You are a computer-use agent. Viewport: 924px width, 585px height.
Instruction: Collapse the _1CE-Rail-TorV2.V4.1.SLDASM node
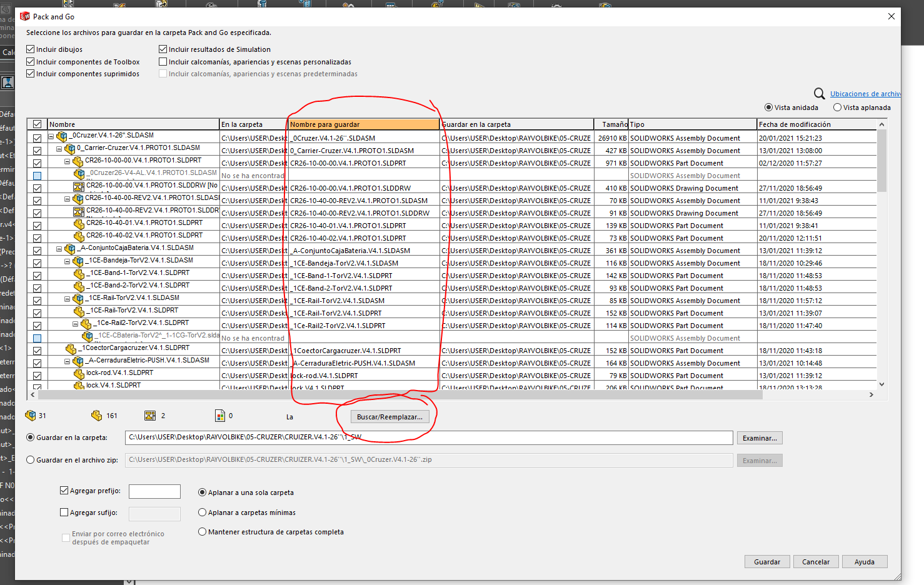68,299
